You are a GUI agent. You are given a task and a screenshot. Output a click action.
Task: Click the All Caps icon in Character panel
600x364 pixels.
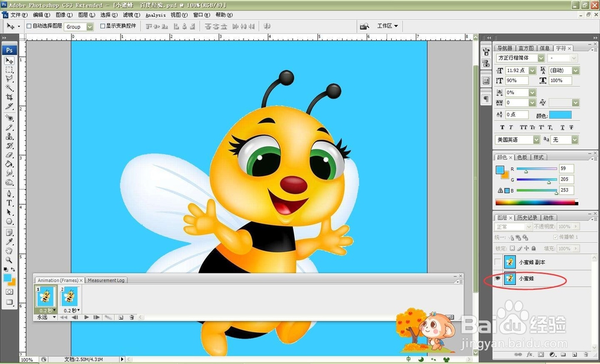[522, 127]
